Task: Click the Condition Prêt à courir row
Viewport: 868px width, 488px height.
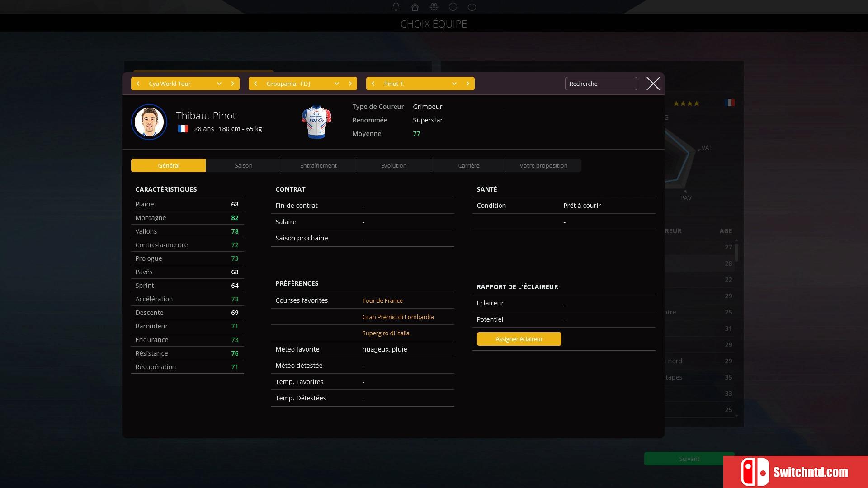Action: coord(564,206)
